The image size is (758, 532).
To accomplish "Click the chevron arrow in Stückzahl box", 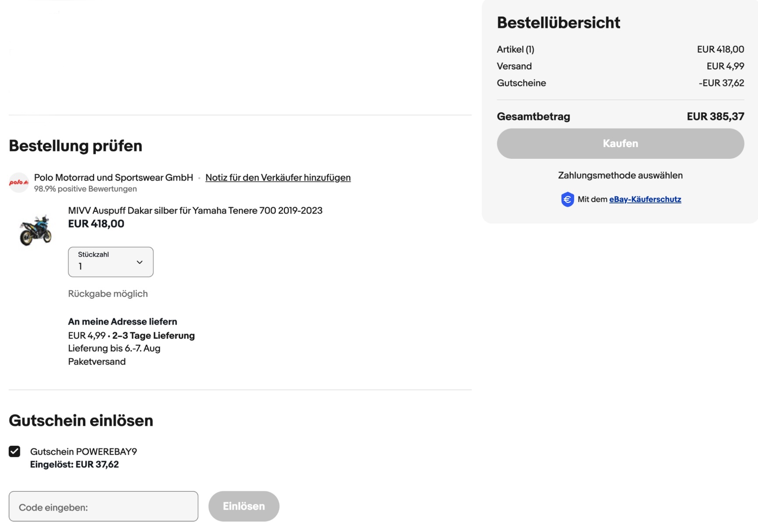I will point(140,262).
